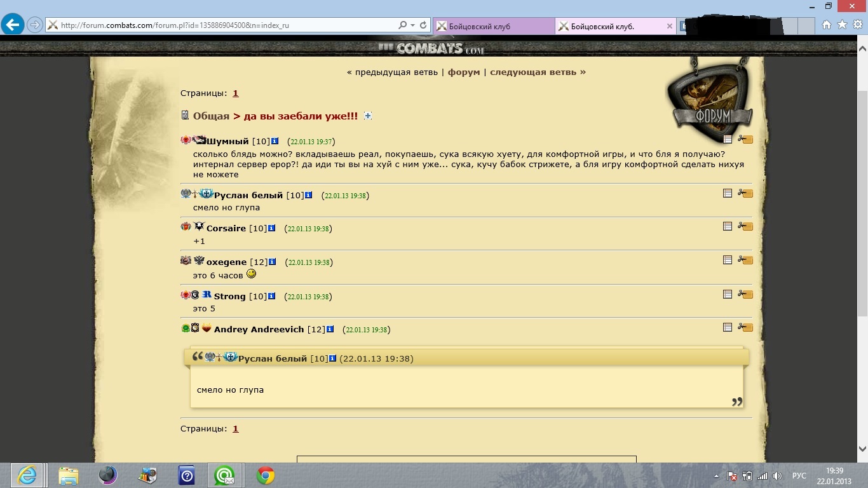
Task: Select post text 'это 6 часов'
Action: click(218, 275)
